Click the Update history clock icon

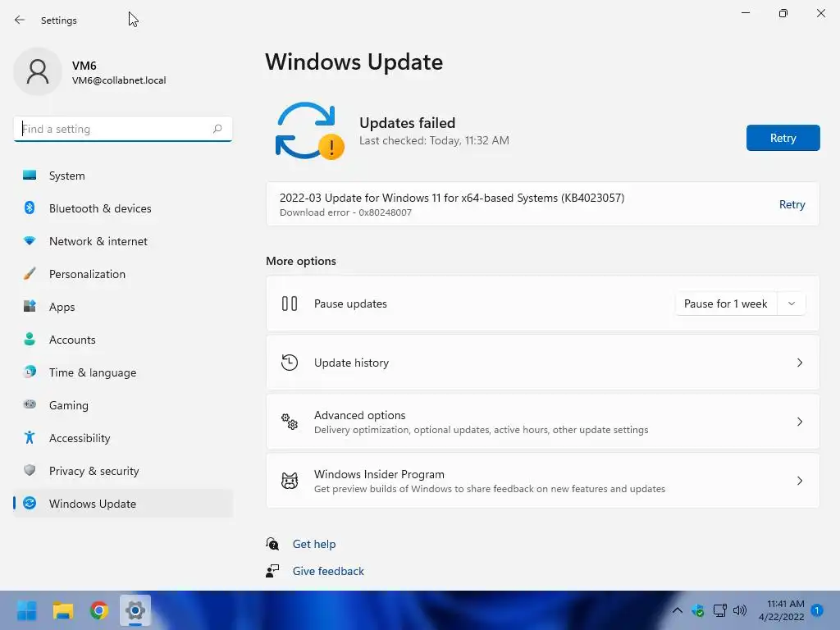click(x=290, y=363)
